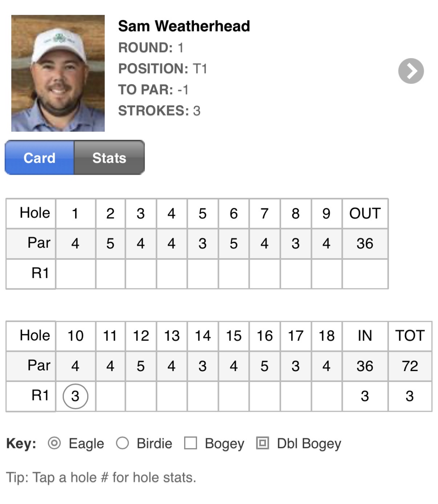Tap hole number 12 header
Viewport: 438px width, 504px height.
[x=141, y=336]
